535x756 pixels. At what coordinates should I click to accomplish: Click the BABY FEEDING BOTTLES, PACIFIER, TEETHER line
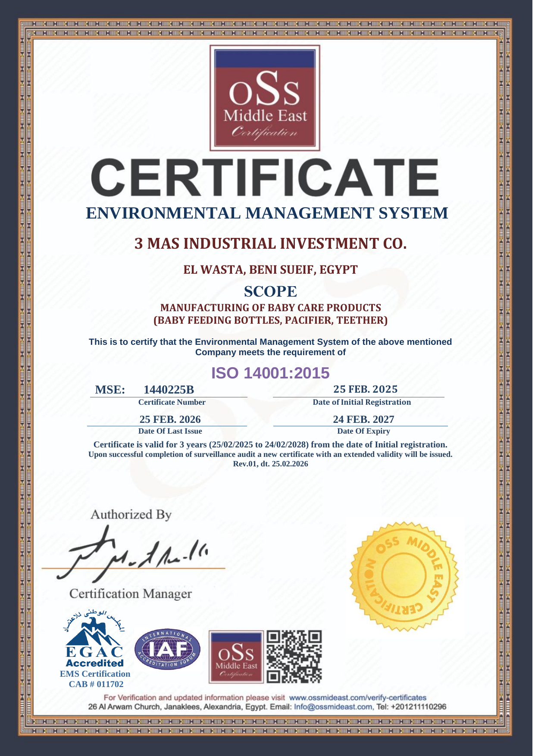[x=271, y=321]
